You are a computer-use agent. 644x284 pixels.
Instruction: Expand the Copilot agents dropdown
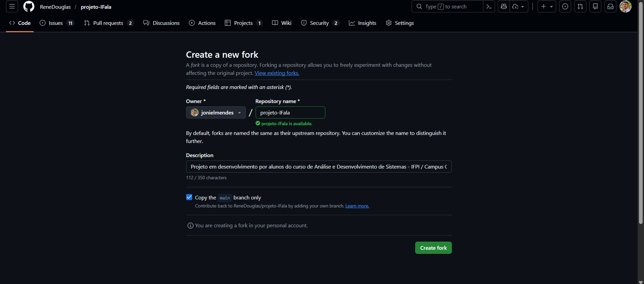[x=519, y=6]
